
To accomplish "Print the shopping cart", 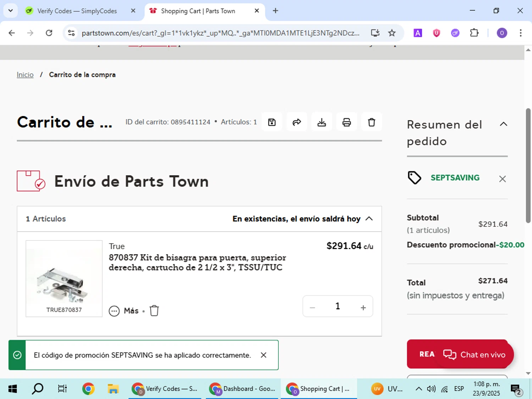I will click(x=347, y=122).
